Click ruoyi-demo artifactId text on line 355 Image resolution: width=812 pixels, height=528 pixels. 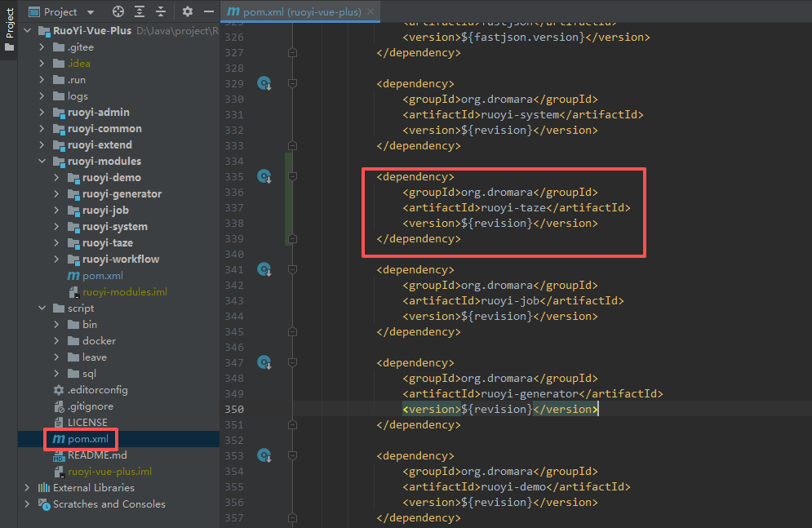click(513, 486)
